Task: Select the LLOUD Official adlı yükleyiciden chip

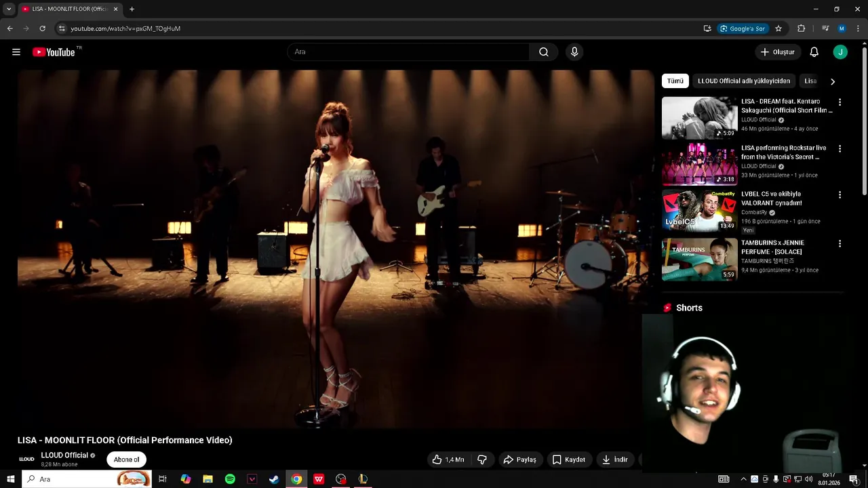Action: pos(744,81)
